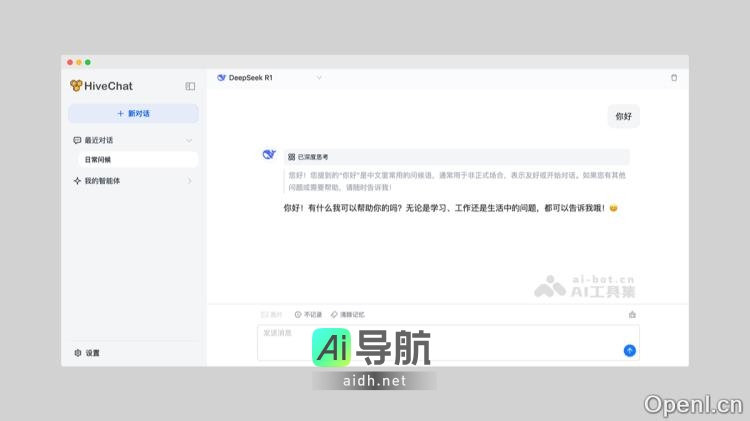Click the DeepSeek whale icon in header

pyautogui.click(x=221, y=78)
